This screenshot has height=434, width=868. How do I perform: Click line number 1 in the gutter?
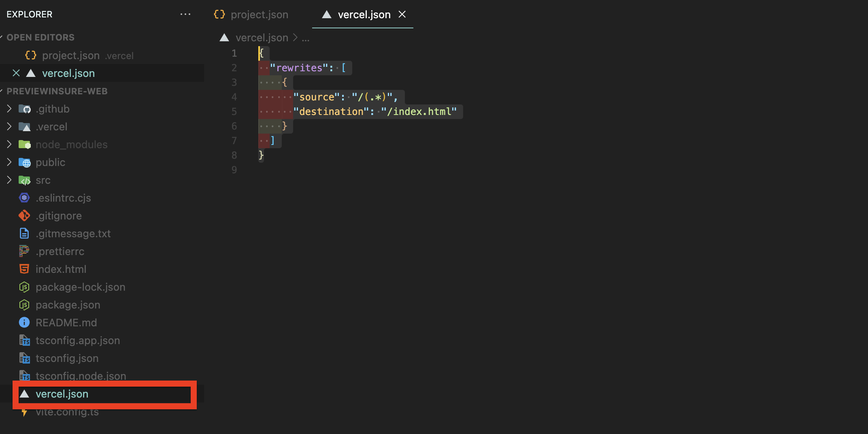pyautogui.click(x=234, y=53)
